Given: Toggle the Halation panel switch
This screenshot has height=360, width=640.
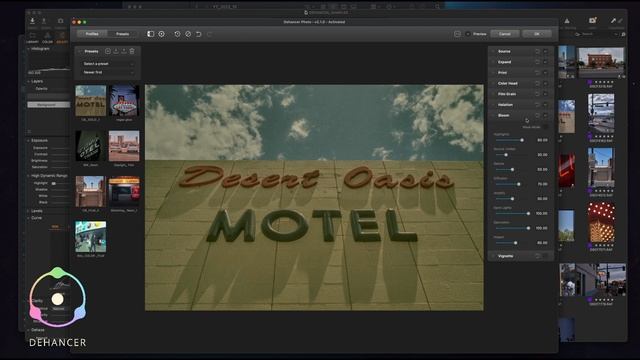Looking at the screenshot, I should (546, 105).
